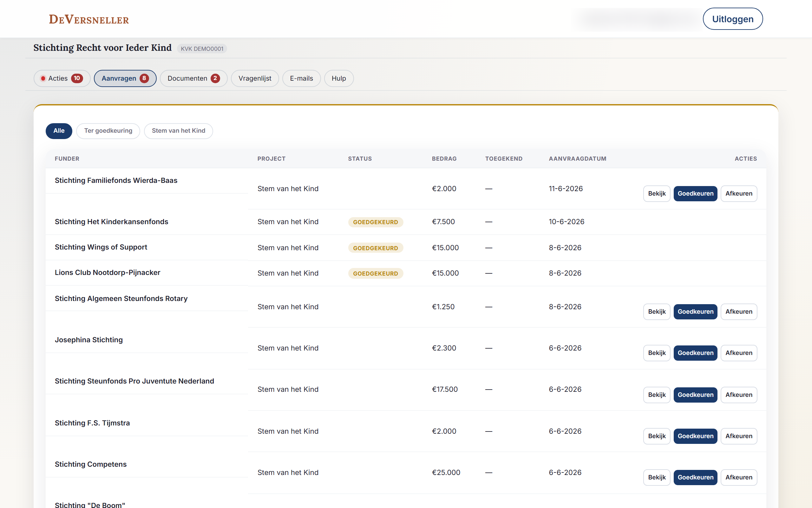812x508 pixels.
Task: Select the Alle filter chip
Action: point(59,131)
